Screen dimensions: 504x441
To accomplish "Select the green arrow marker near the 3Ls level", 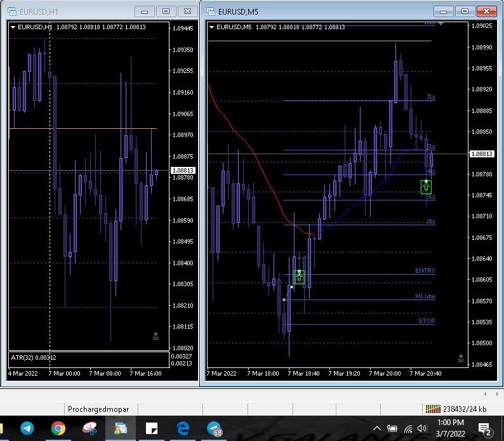I will click(x=427, y=187).
